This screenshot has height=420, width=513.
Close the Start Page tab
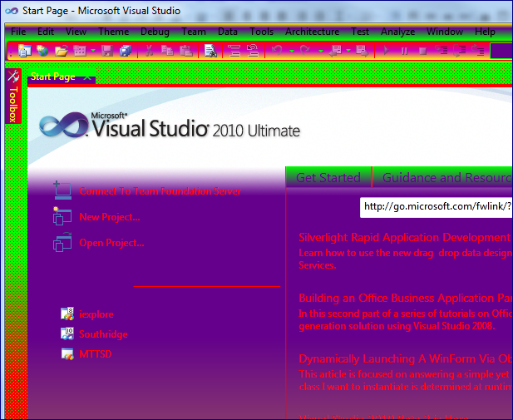click(x=87, y=77)
